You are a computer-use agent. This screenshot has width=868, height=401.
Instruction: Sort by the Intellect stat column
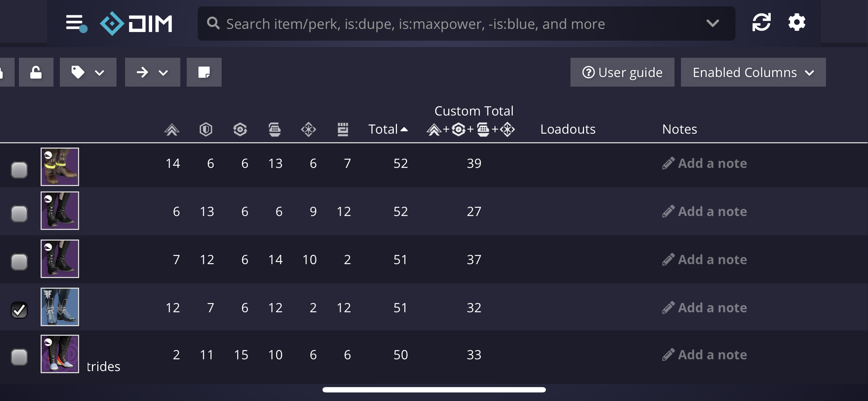[x=309, y=129]
